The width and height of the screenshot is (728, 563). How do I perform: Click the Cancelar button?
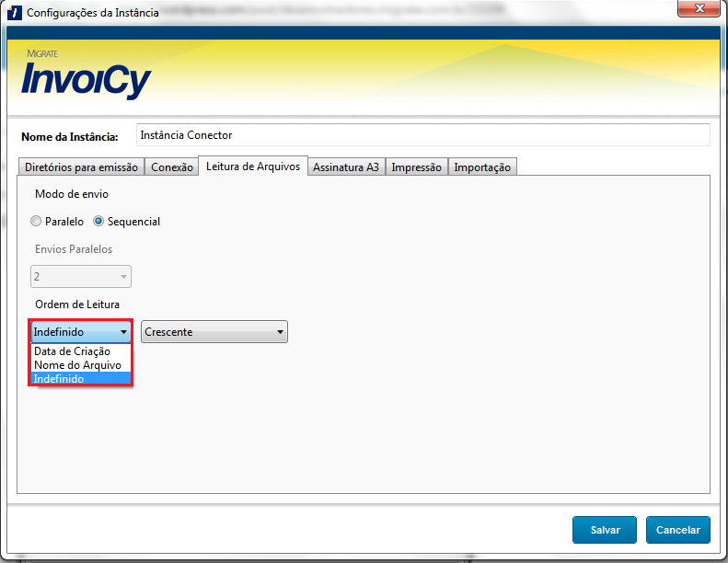[x=677, y=530]
